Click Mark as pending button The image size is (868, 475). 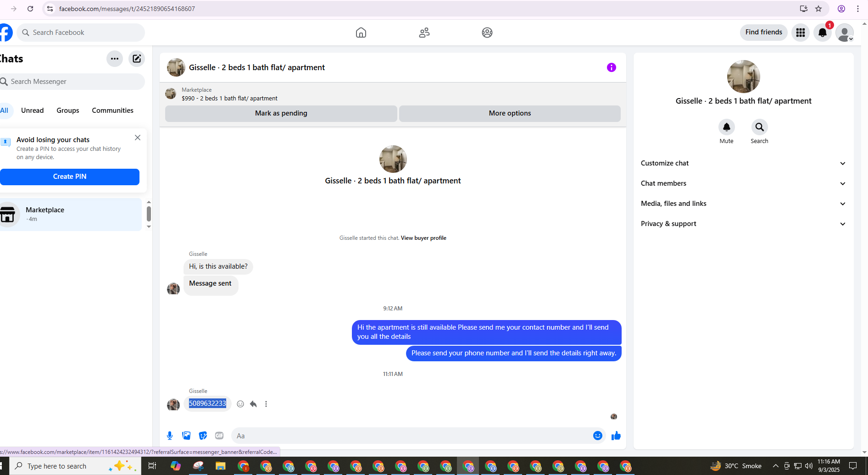(x=281, y=113)
